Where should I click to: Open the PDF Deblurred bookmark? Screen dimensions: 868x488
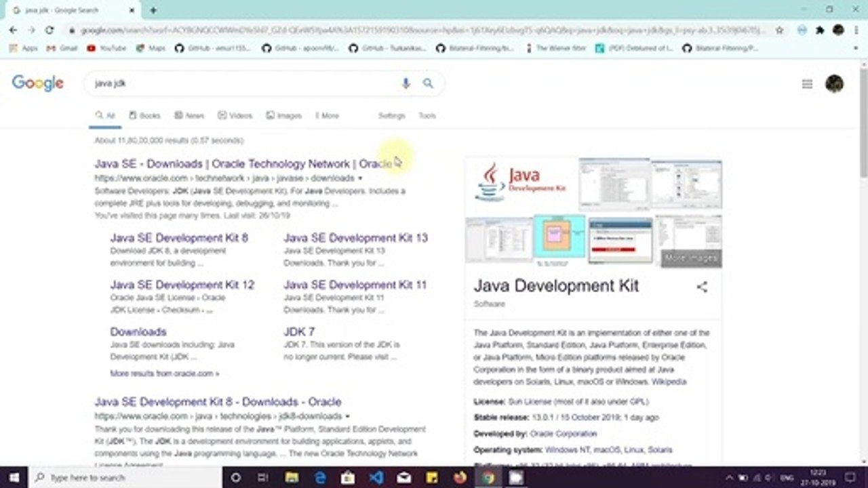tap(634, 48)
